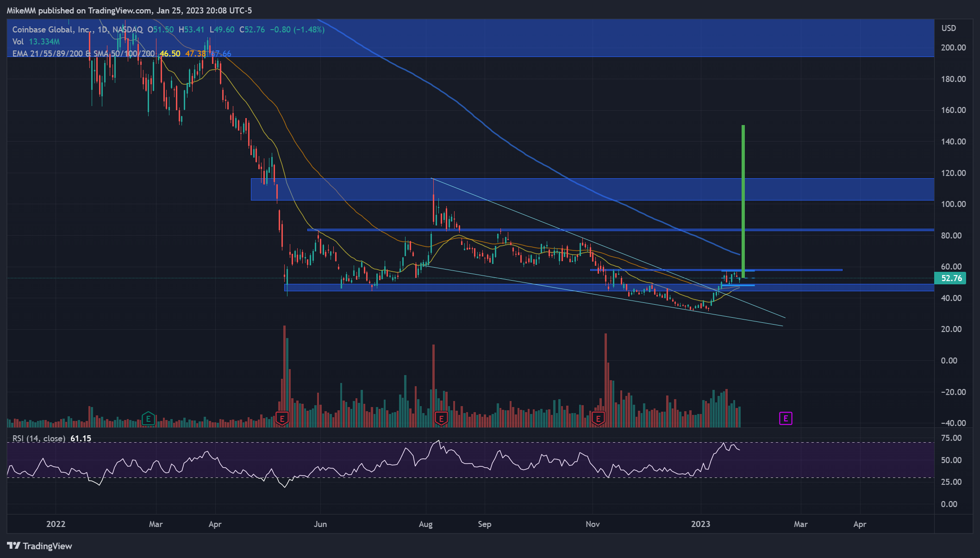The height and width of the screenshot is (558, 980).
Task: Click the orange EMA value 47.38
Action: click(195, 54)
